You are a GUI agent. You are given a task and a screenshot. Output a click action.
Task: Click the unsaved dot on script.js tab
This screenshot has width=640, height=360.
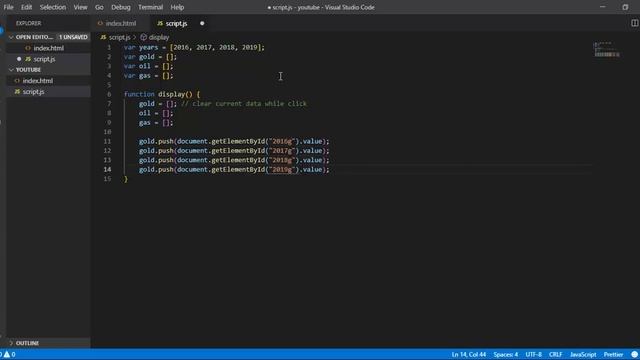(x=202, y=23)
